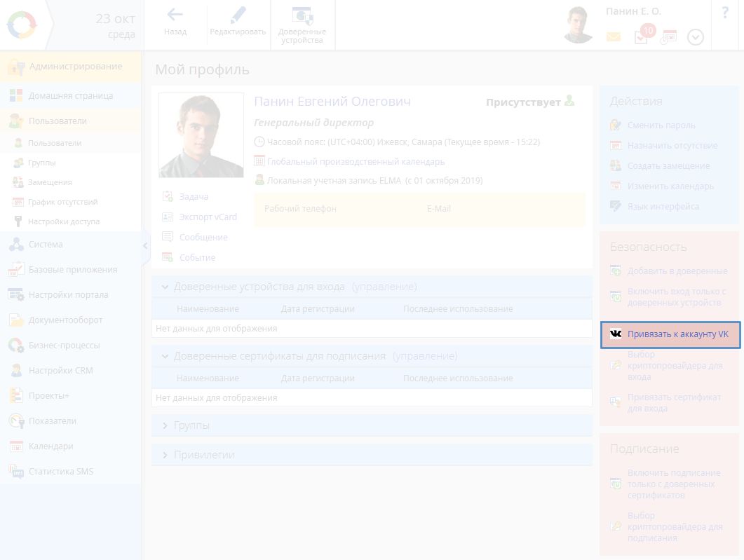This screenshot has width=744, height=560.
Task: Send a Сообщение to the user
Action: pos(203,238)
